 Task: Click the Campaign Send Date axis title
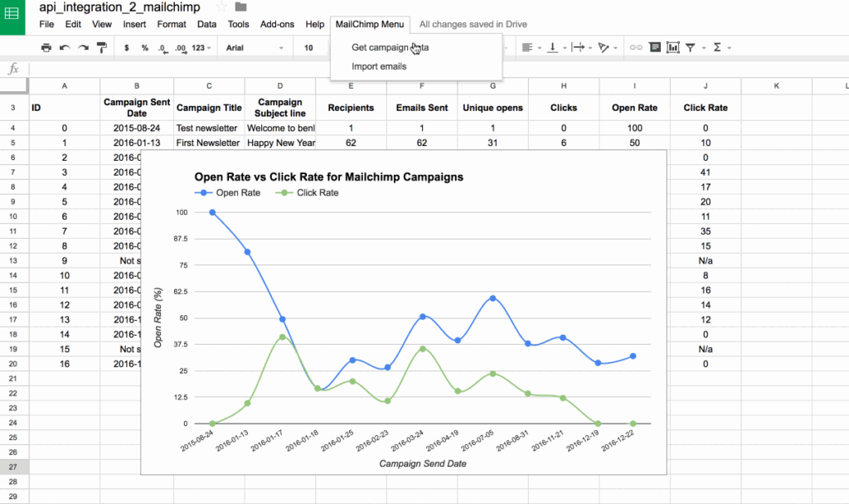422,463
